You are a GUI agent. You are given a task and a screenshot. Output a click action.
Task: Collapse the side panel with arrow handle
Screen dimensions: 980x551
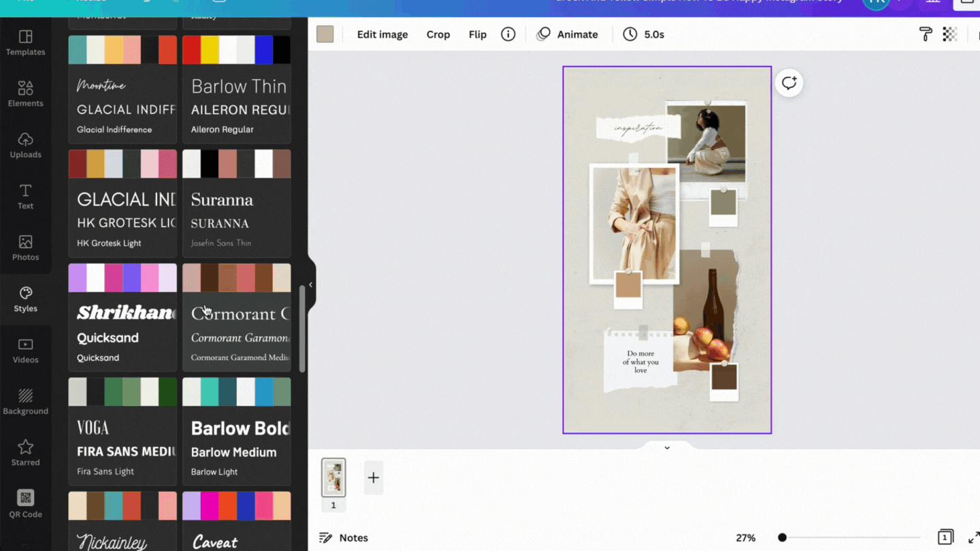[x=311, y=284]
